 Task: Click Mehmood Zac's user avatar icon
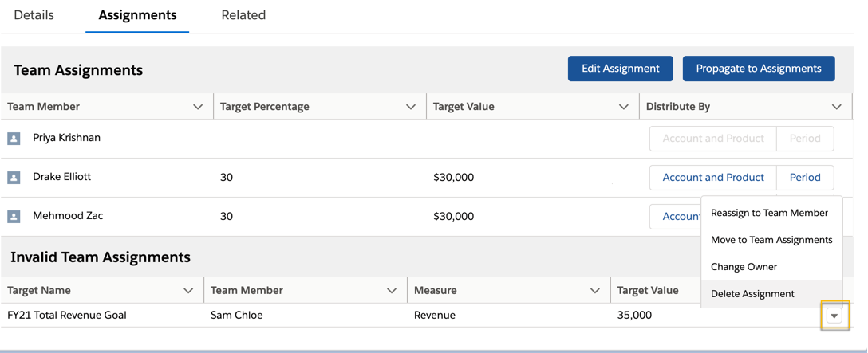tap(14, 217)
